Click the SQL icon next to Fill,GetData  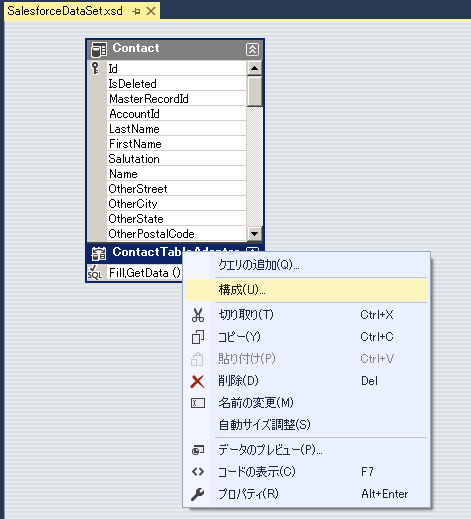pos(95,273)
